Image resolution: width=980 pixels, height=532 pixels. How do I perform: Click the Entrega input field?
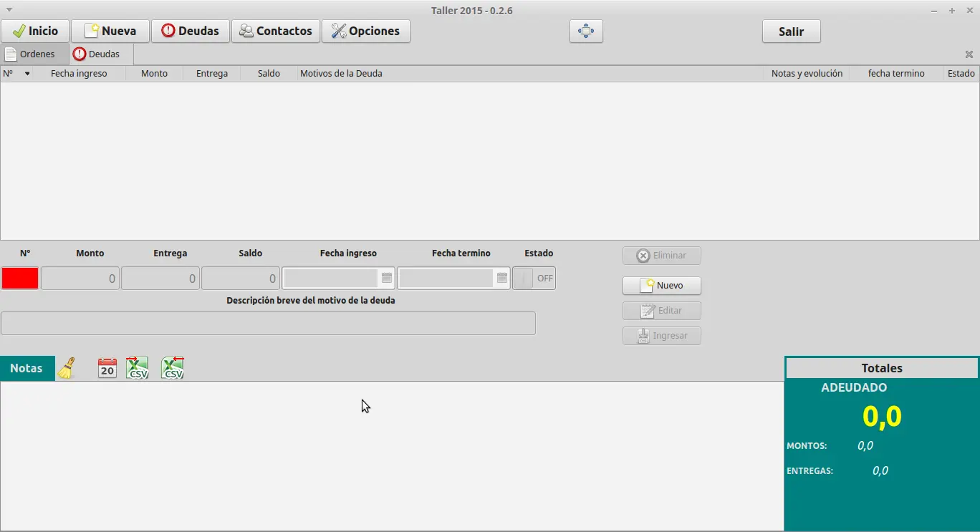(x=160, y=279)
